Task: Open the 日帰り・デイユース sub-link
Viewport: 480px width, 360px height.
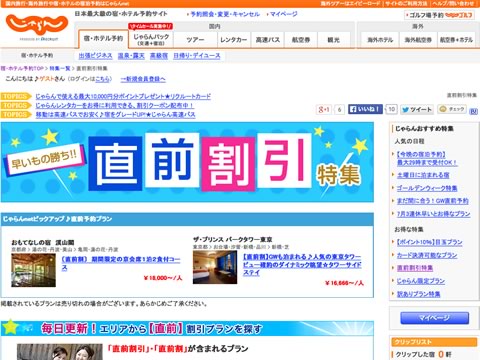Action: (x=197, y=56)
